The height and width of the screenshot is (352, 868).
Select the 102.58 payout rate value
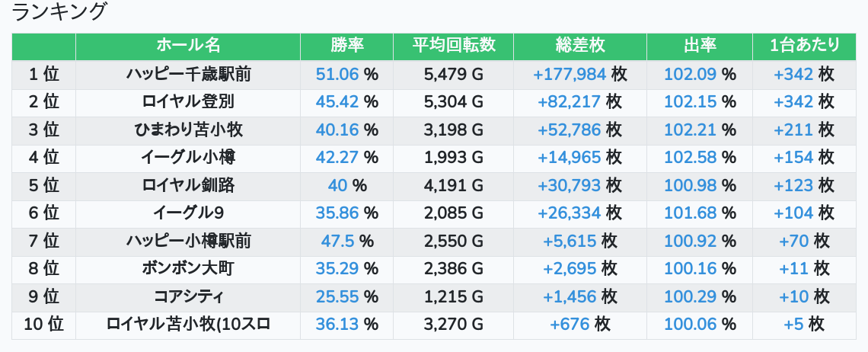coord(690,158)
